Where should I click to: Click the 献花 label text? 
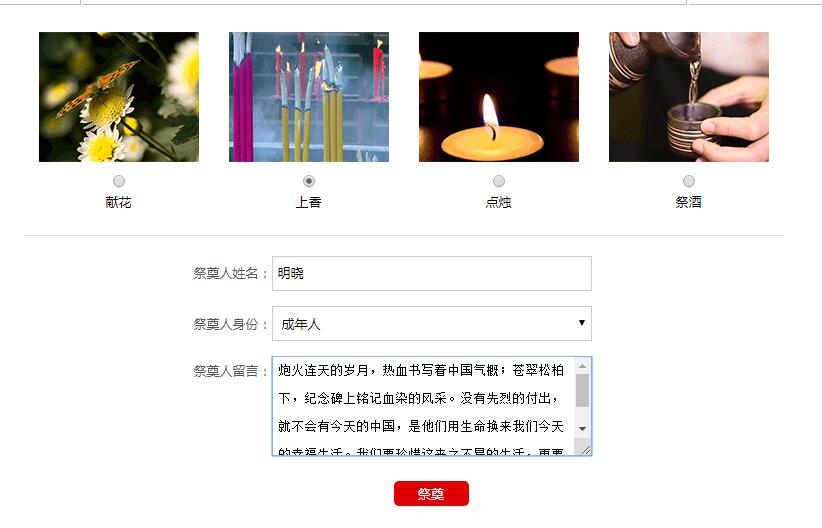[x=118, y=202]
